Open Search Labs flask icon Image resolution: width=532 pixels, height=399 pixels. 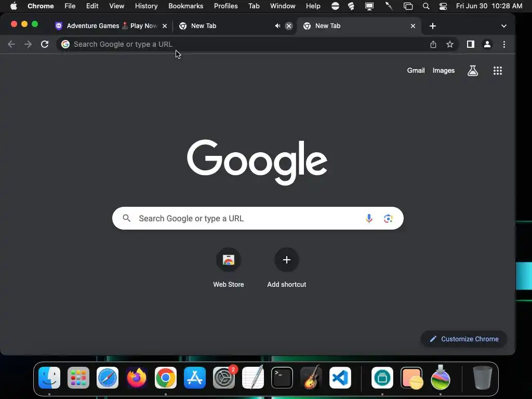click(473, 71)
